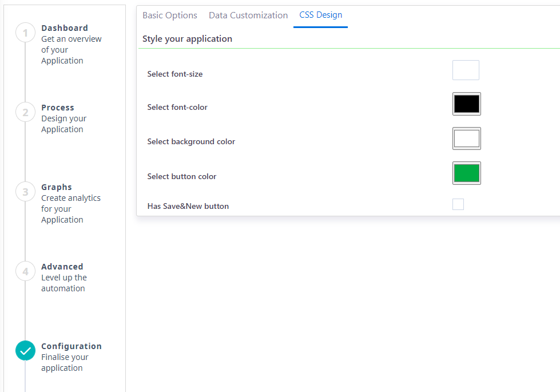Screen dimensions: 560x392
Task: Click the Select font-size box
Action: tap(465, 70)
